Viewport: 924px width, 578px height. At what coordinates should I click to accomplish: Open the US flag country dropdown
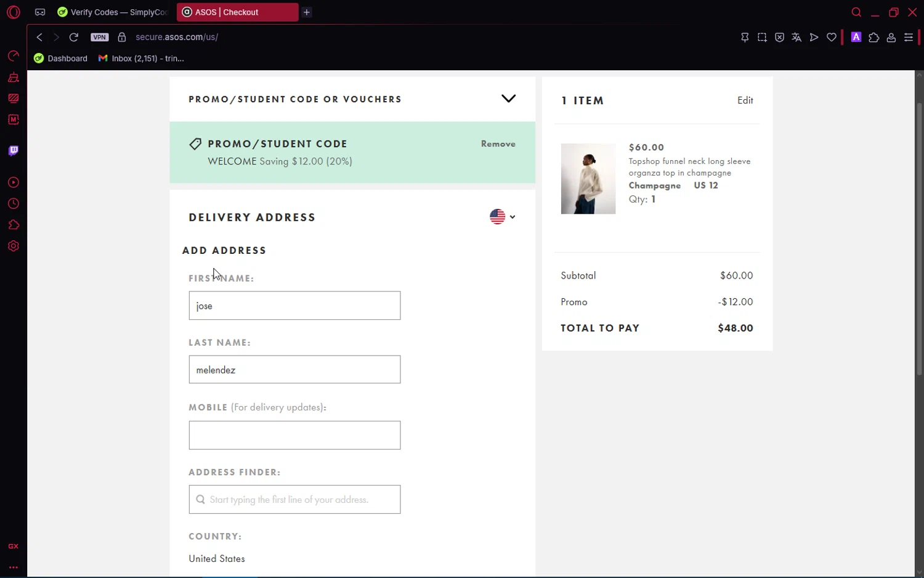(x=503, y=217)
